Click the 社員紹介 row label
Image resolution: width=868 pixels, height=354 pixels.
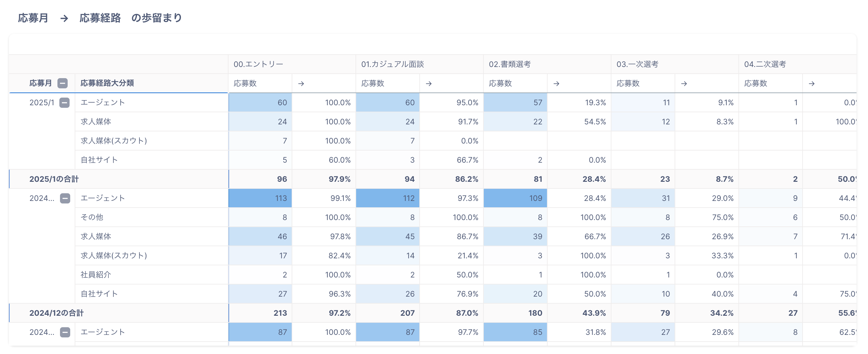click(x=96, y=275)
